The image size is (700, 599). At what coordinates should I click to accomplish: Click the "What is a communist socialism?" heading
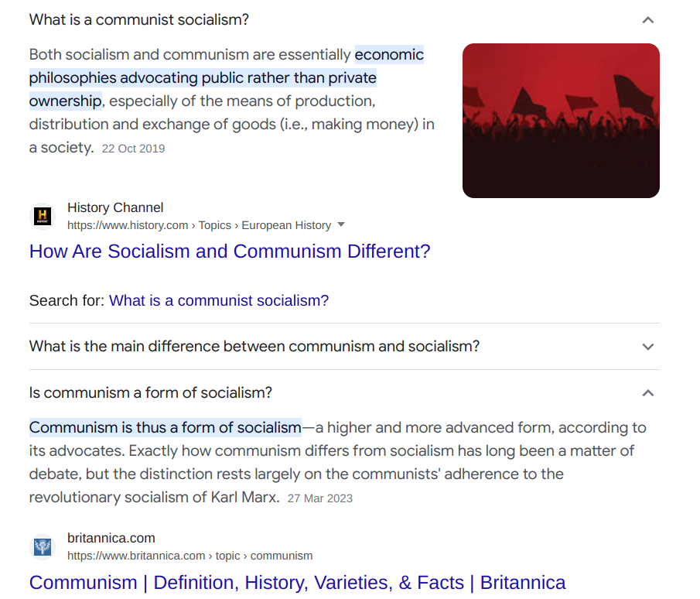pyautogui.click(x=139, y=20)
